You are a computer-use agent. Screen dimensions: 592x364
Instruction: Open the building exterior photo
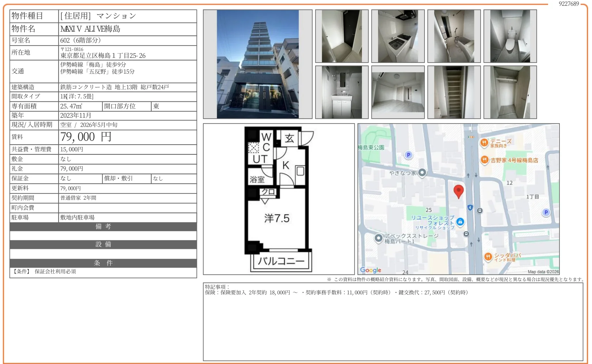click(257, 64)
